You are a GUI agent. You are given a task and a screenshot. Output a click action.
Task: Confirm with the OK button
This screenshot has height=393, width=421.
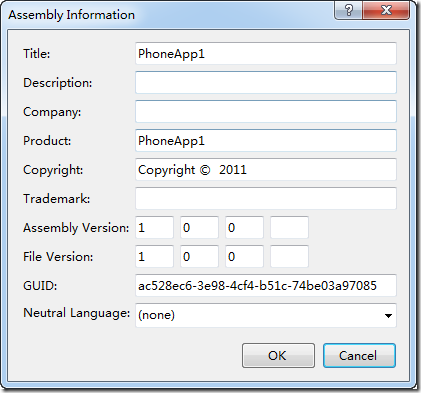pos(278,356)
